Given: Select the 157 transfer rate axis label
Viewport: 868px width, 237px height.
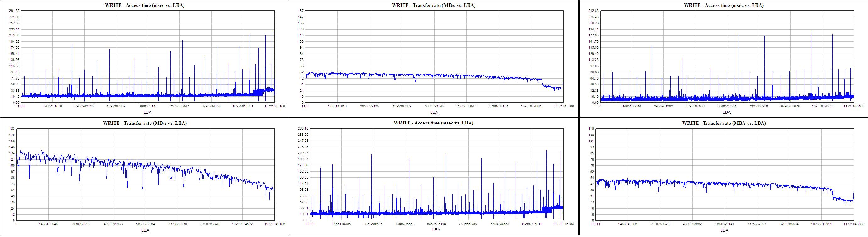Looking at the screenshot, I should point(301,11).
